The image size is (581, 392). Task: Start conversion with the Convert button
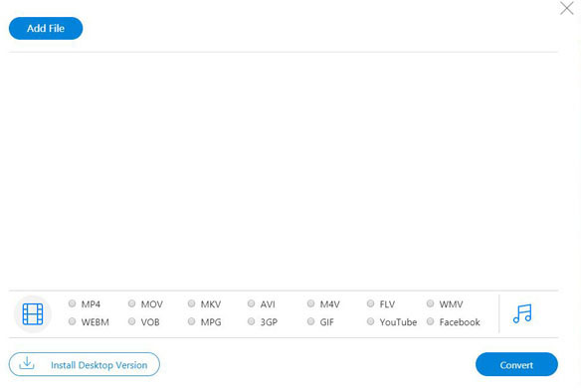click(x=516, y=364)
